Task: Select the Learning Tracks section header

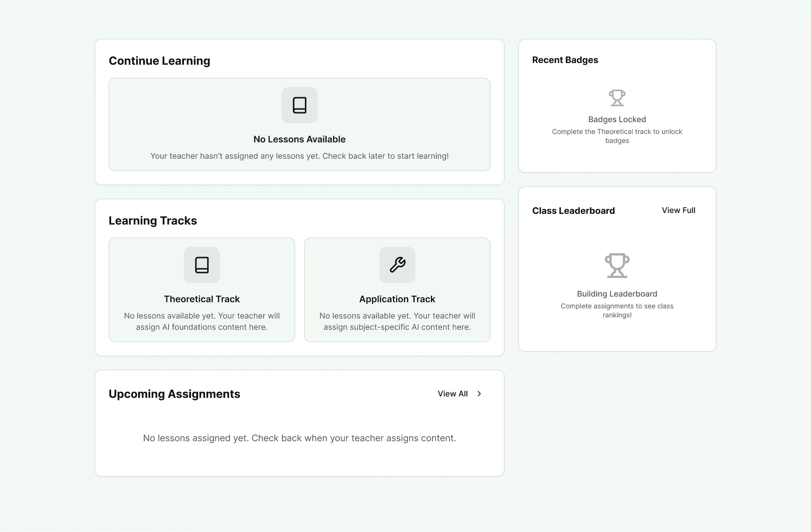Action: click(153, 221)
